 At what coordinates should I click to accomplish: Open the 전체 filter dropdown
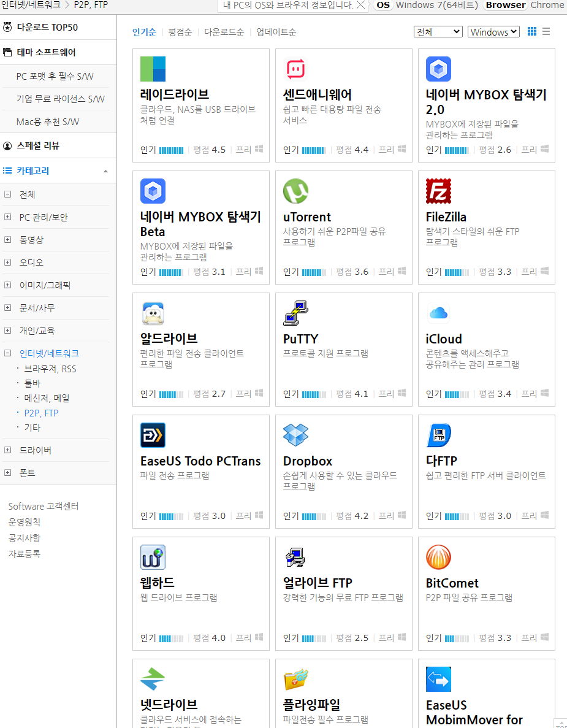click(438, 31)
